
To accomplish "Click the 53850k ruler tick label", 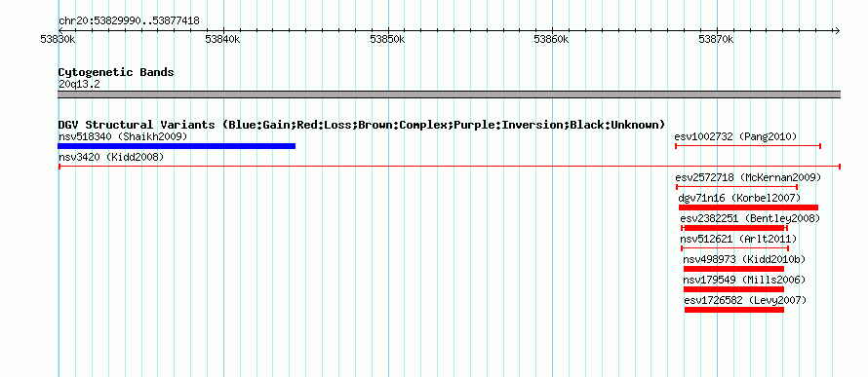I will coord(387,39).
